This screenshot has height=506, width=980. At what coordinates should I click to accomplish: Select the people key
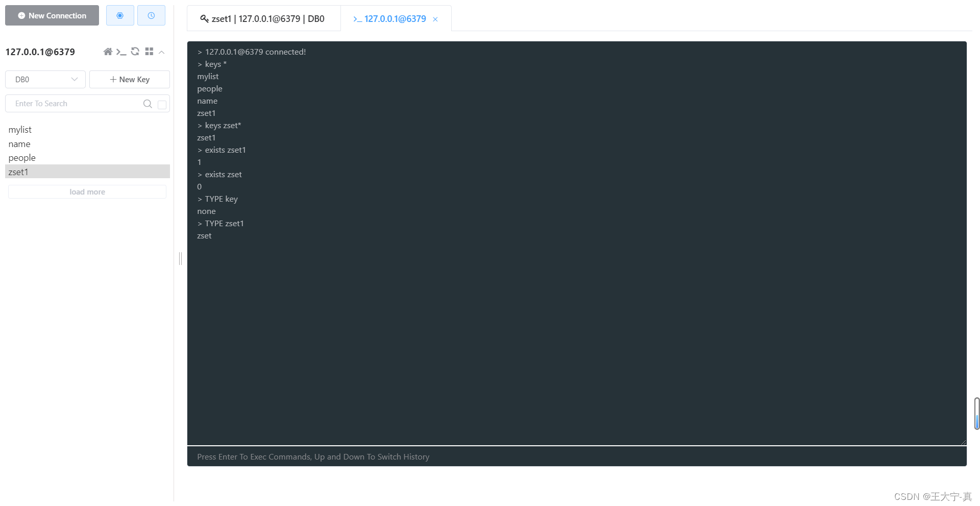pyautogui.click(x=87, y=158)
